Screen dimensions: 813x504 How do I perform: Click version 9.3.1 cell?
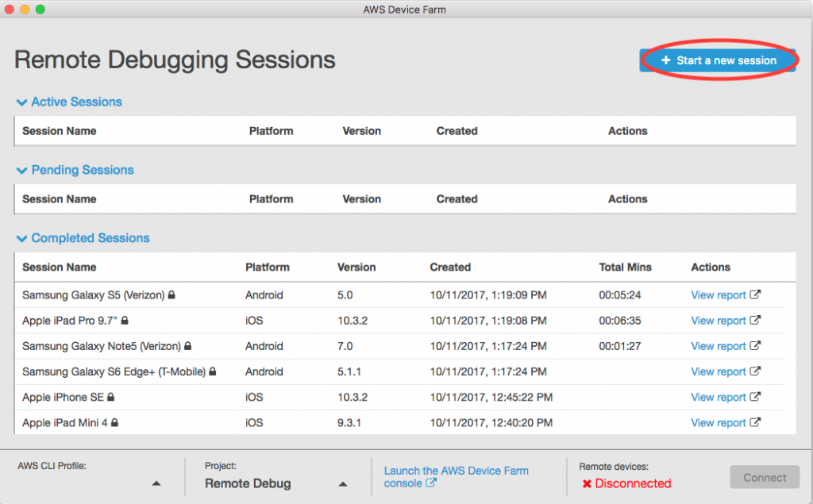pos(349,422)
